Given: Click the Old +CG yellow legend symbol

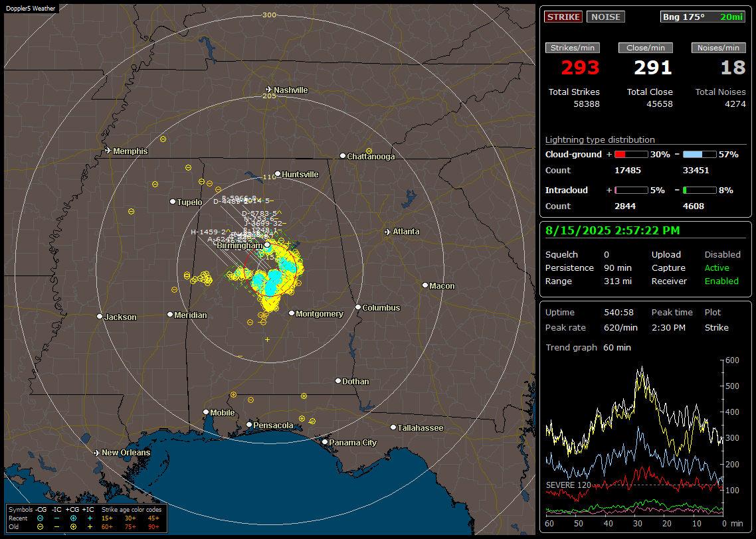Looking at the screenshot, I should (73, 527).
